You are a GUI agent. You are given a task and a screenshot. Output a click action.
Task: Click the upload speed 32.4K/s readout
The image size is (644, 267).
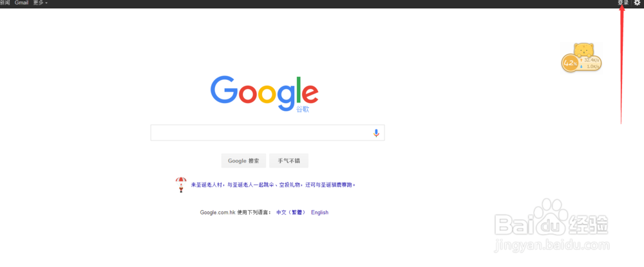(x=591, y=60)
